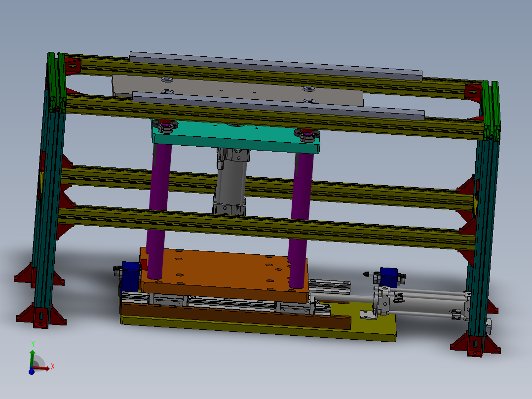Click the green Y axis arrow of triad
Screen dimensions: 532x399
point(32,358)
